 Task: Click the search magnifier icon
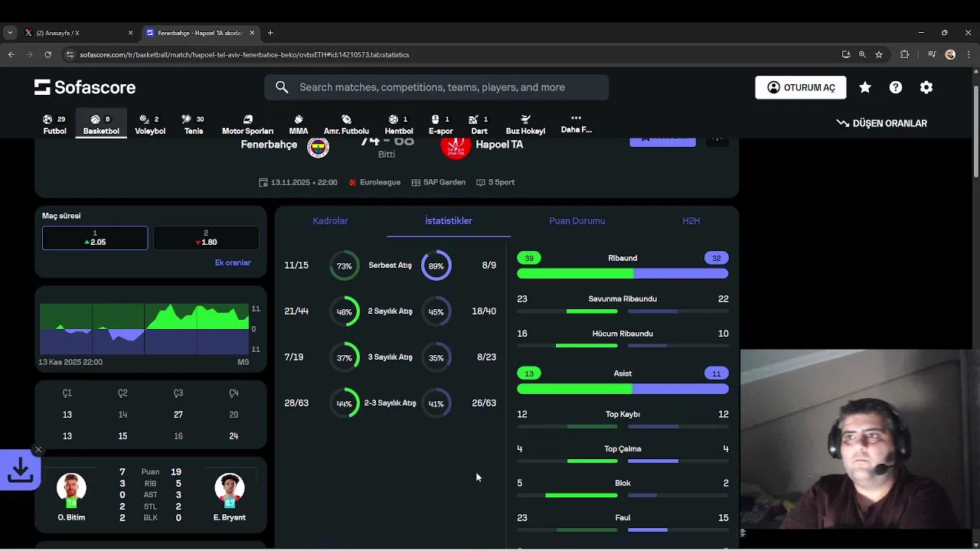point(282,87)
